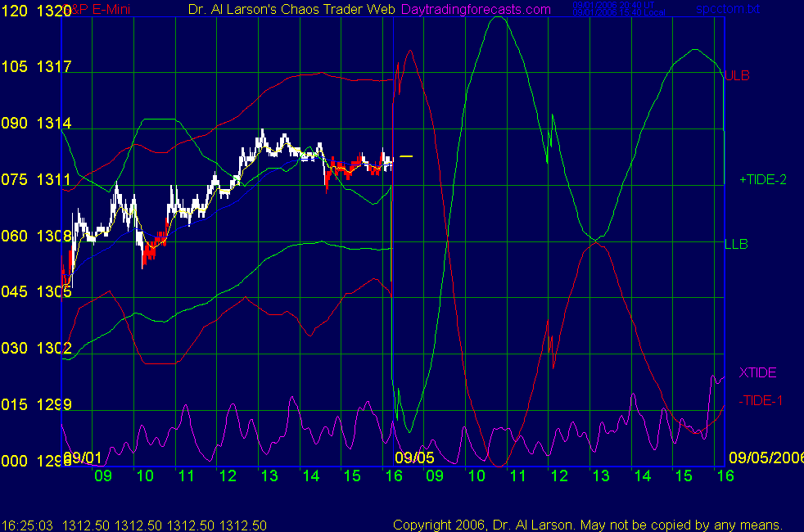Select the magenta XTIDE legend label
The image size is (804, 532).
757,372
